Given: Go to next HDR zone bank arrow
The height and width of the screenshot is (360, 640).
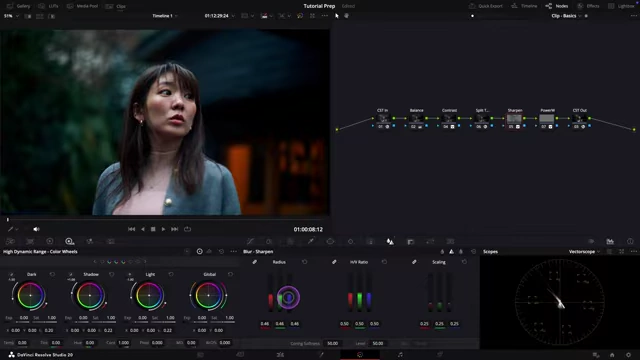Looking at the screenshot, I should click(x=145, y=262).
